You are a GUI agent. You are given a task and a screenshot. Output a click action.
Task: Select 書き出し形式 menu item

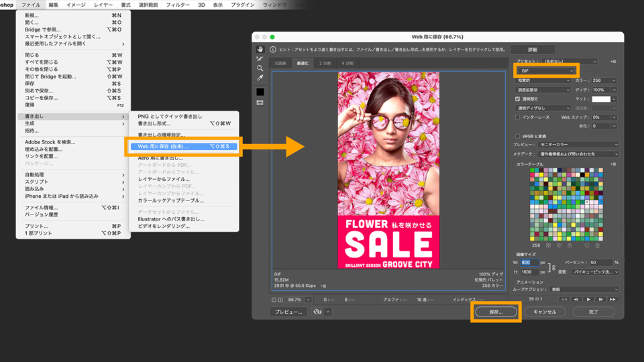coord(184,123)
